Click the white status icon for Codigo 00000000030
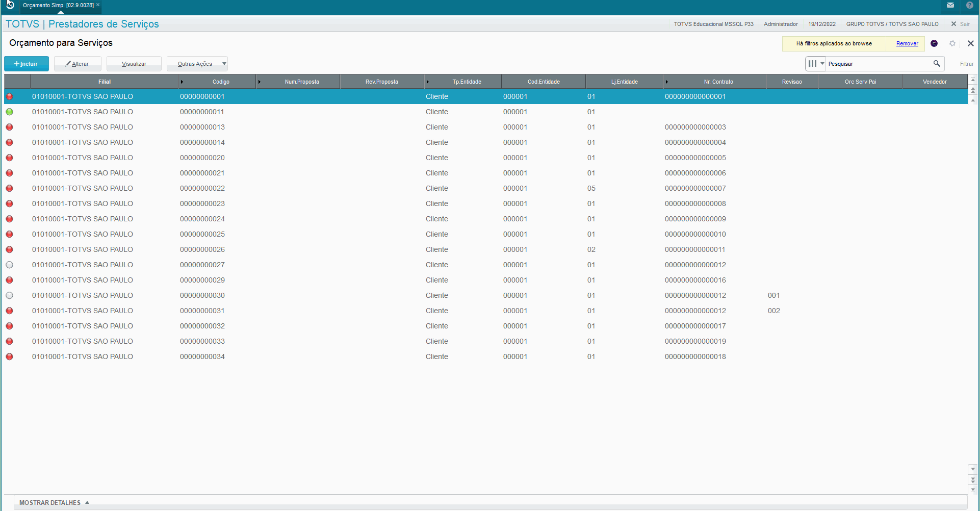 [10, 295]
